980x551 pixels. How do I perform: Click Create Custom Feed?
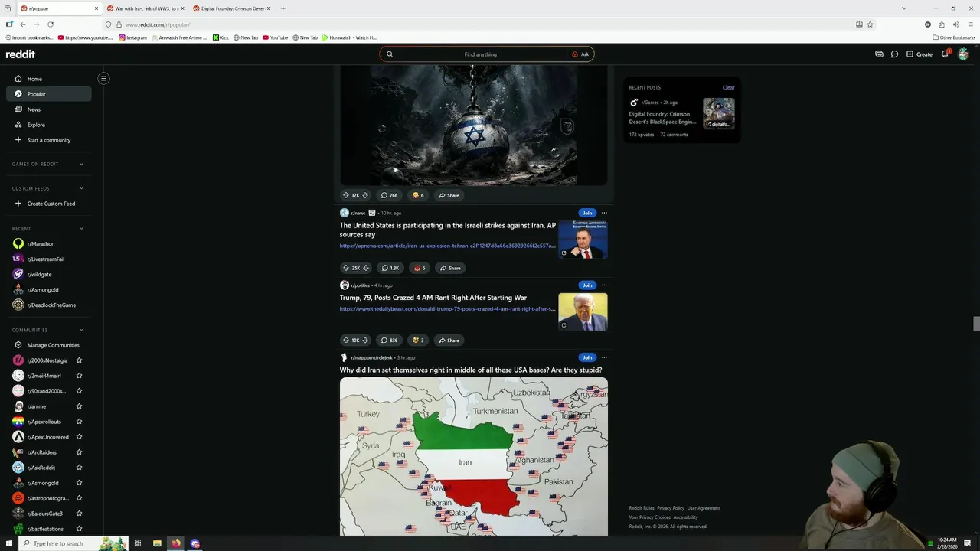click(48, 204)
